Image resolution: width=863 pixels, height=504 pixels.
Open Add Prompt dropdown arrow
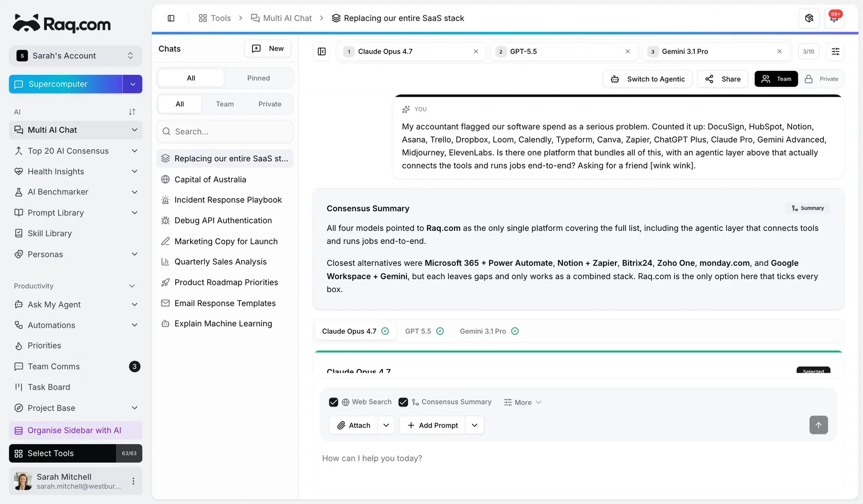click(475, 425)
